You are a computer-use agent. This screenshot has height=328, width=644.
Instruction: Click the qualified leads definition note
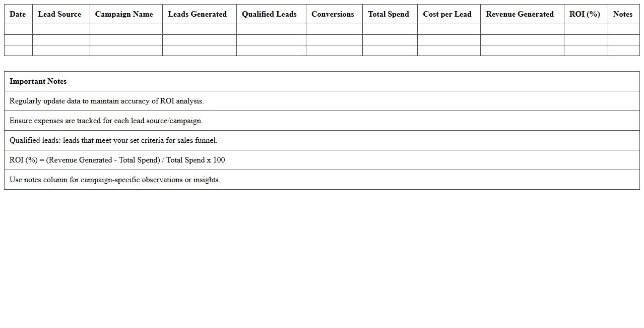point(113,140)
